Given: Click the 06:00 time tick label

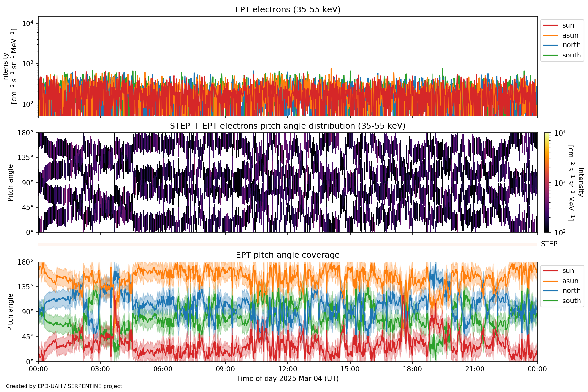Looking at the screenshot, I should (163, 369).
